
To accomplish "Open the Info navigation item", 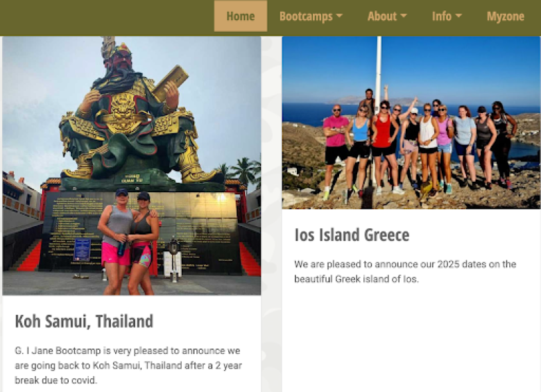I will click(x=442, y=16).
